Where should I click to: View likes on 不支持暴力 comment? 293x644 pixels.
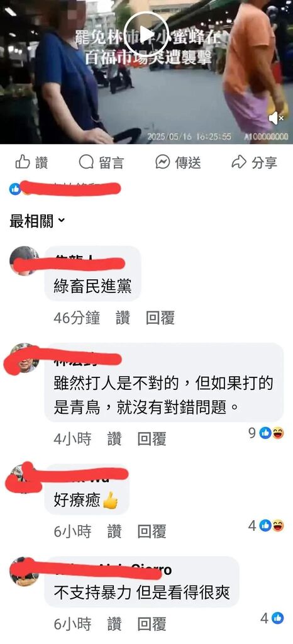[272, 618]
